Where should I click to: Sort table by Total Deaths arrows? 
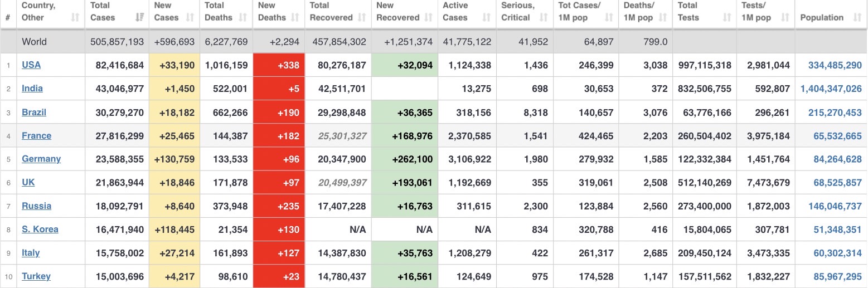243,18
